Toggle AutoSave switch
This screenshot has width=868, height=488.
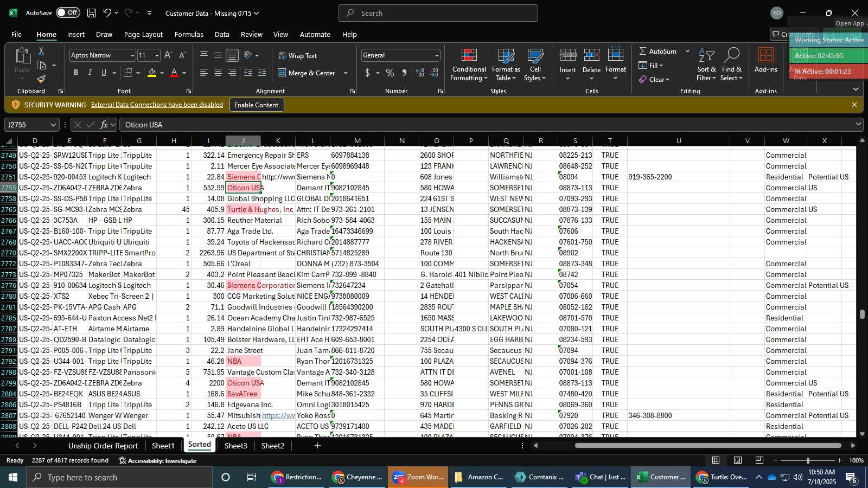68,13
